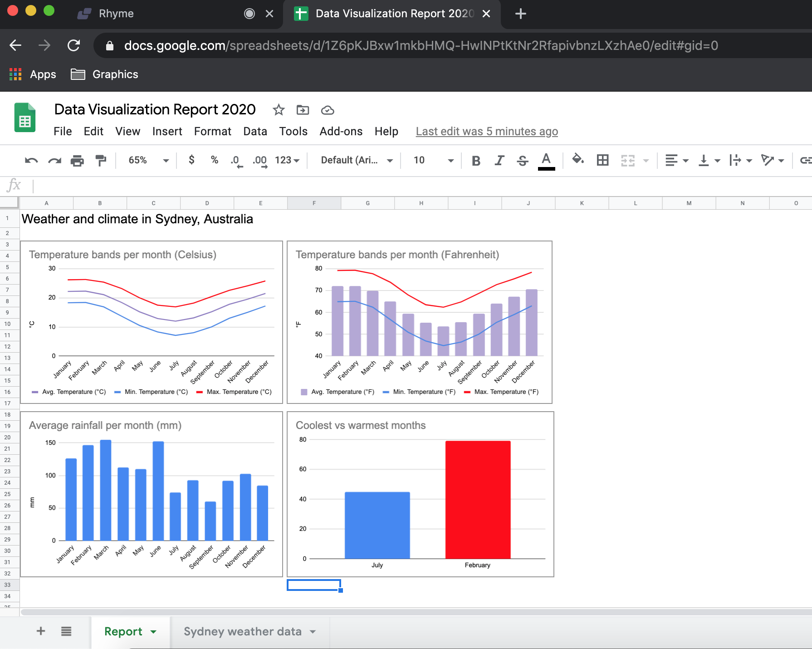Open the Fill color bucket
Viewport: 812px width, 649px height.
[x=577, y=160]
